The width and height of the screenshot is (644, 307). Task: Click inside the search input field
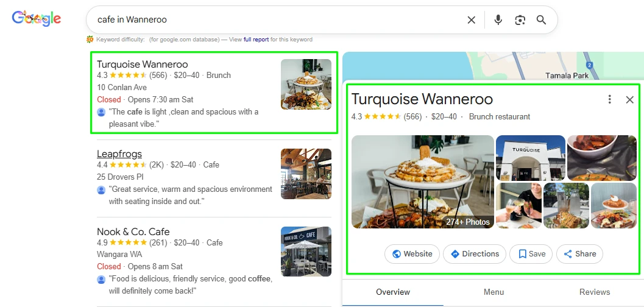point(274,20)
